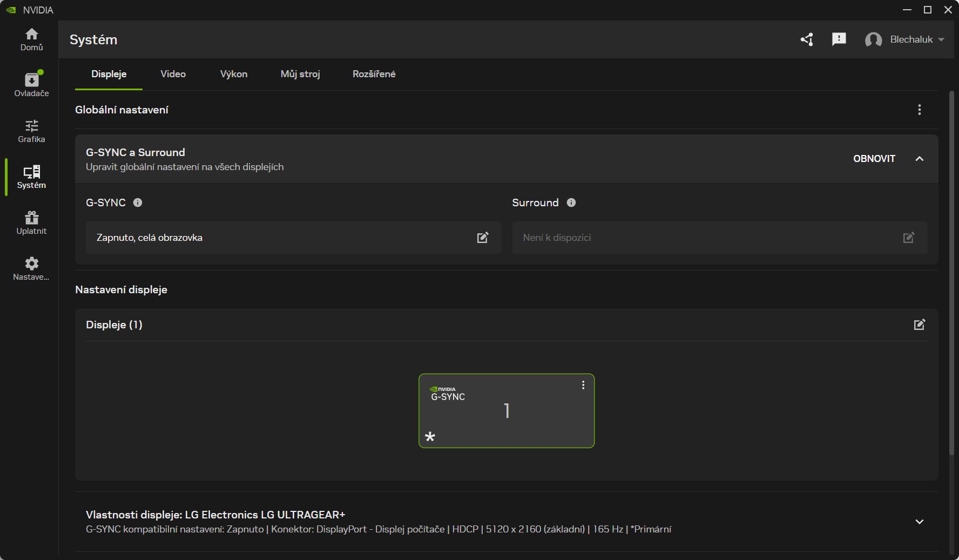
Task: Open the Nastavení gear section
Action: point(31,269)
